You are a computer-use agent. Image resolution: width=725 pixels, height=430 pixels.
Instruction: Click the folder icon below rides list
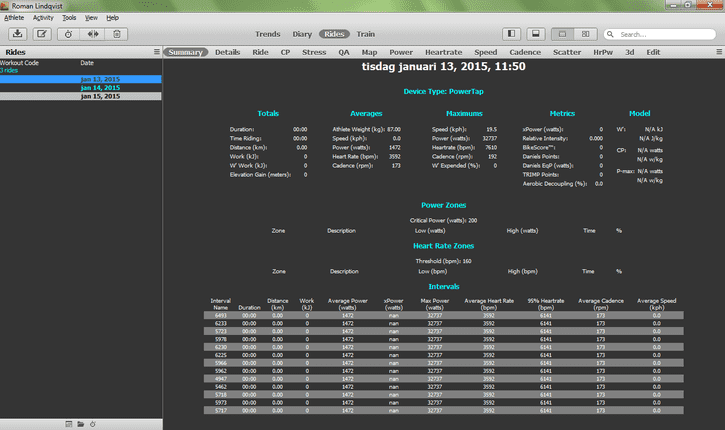click(80, 424)
